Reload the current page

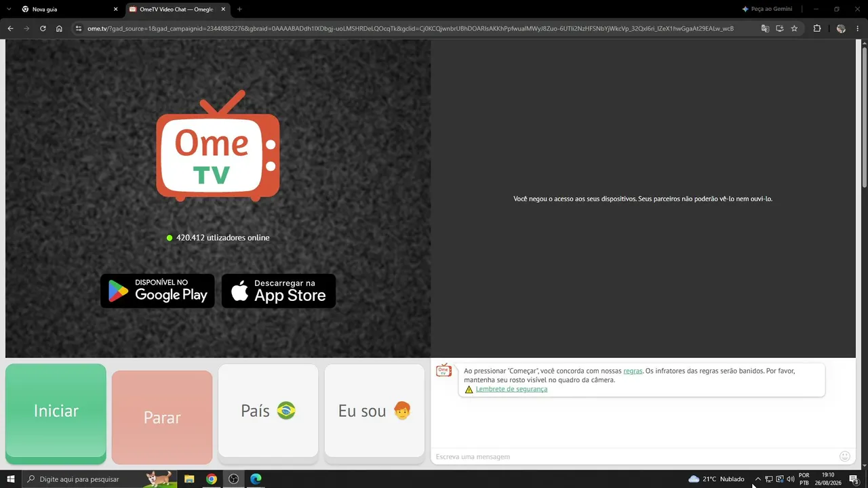pyautogui.click(x=43, y=28)
